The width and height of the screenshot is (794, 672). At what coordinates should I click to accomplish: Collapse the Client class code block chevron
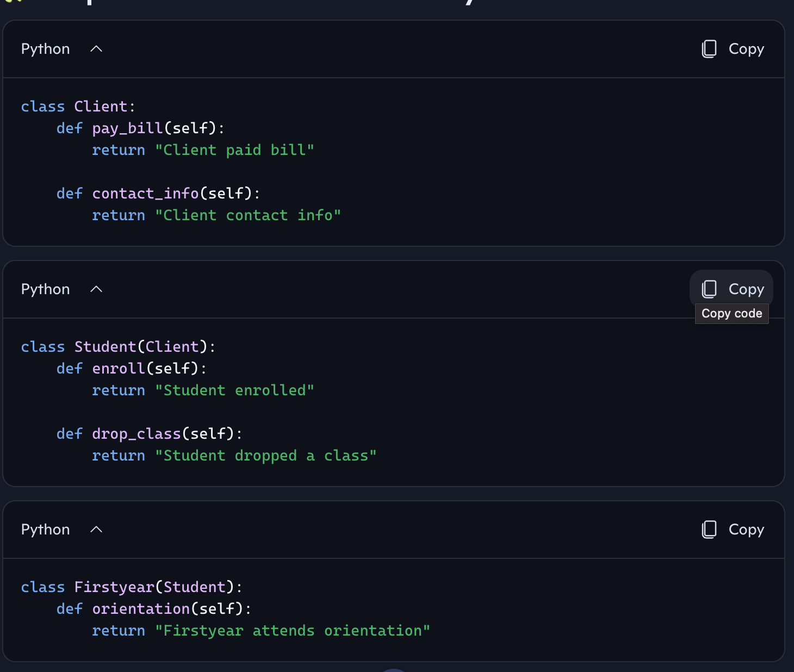click(x=96, y=49)
